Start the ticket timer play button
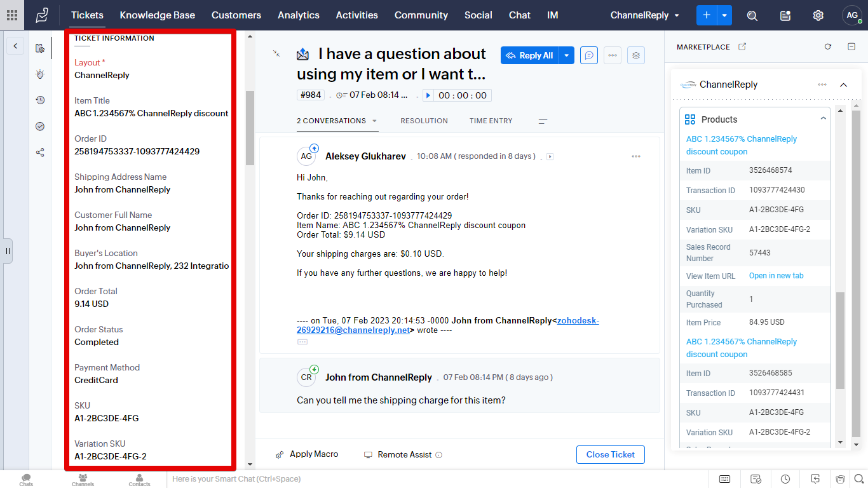The image size is (868, 488). (428, 95)
